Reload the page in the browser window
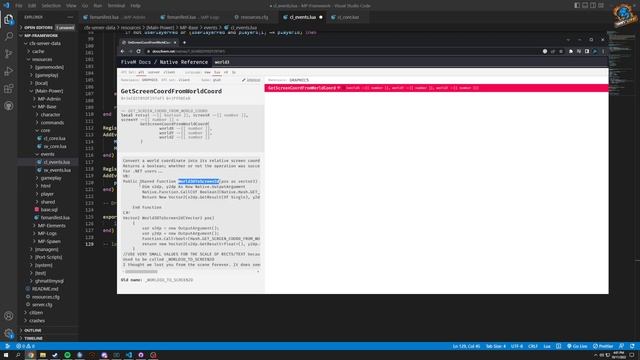 tap(138, 51)
